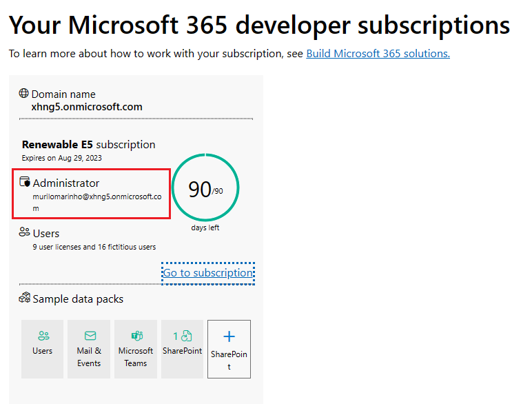Click the Teams logo icon on tile
Image resolution: width=532 pixels, height=404 pixels.
[137, 336]
